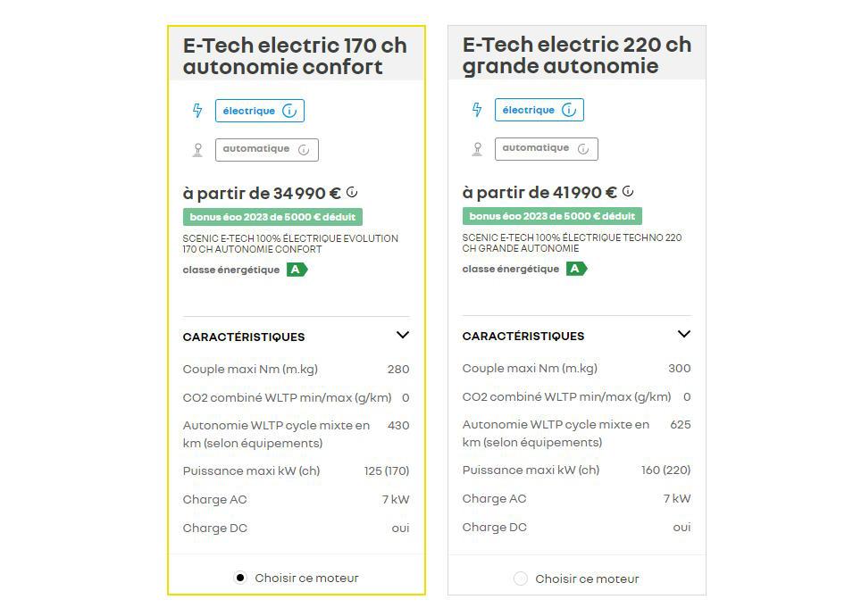The height and width of the screenshot is (616, 853).
Task: Click energy class A label on 220 ch card
Action: (576, 269)
